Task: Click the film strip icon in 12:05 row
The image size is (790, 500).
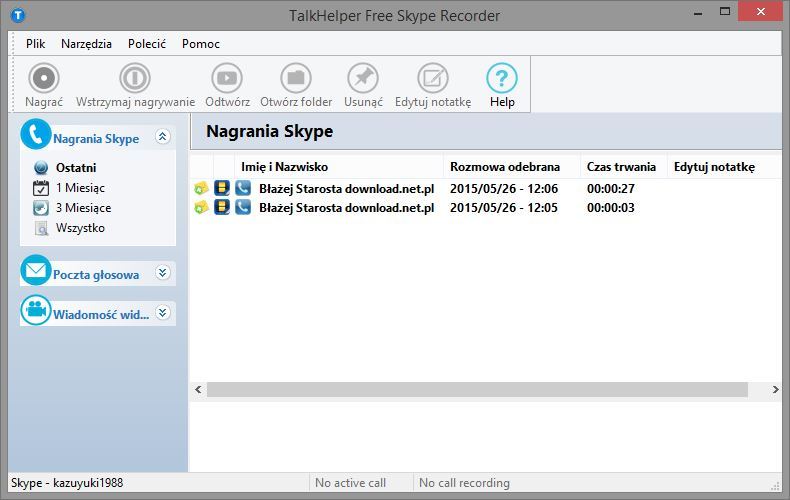Action: (222, 207)
